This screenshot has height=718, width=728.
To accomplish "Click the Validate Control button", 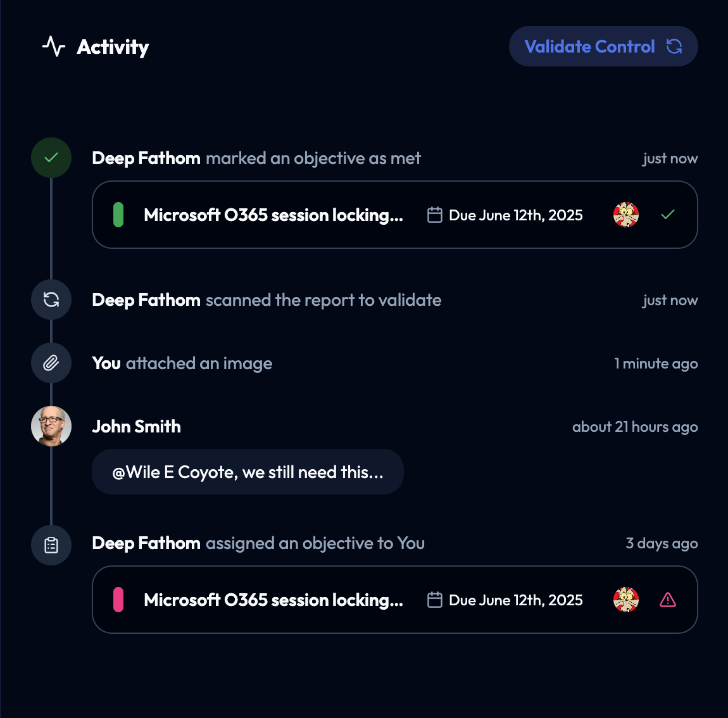I will pyautogui.click(x=603, y=46).
